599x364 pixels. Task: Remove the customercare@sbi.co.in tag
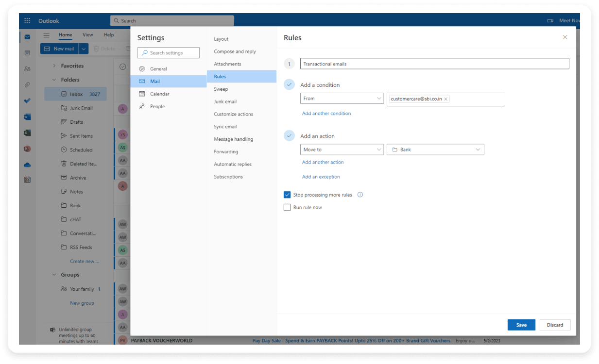[x=445, y=98]
